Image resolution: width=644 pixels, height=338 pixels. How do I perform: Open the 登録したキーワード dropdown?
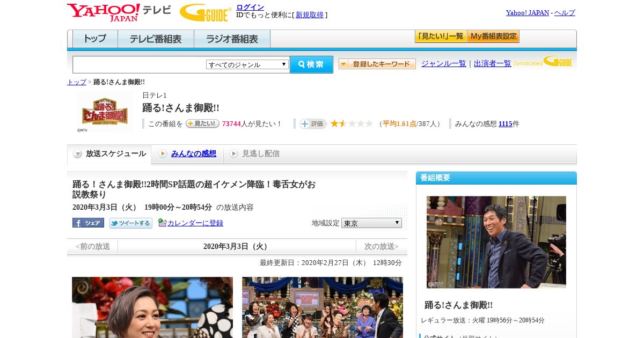[x=377, y=64]
